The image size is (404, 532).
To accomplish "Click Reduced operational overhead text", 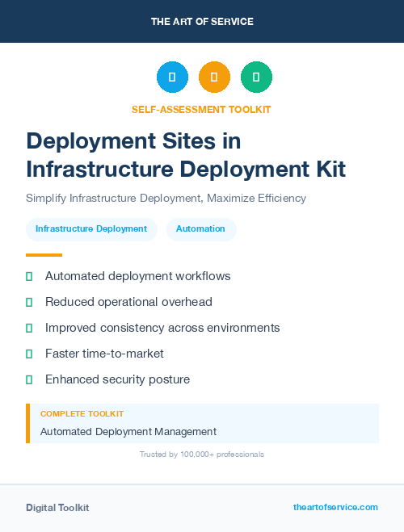I will tap(128, 302).
